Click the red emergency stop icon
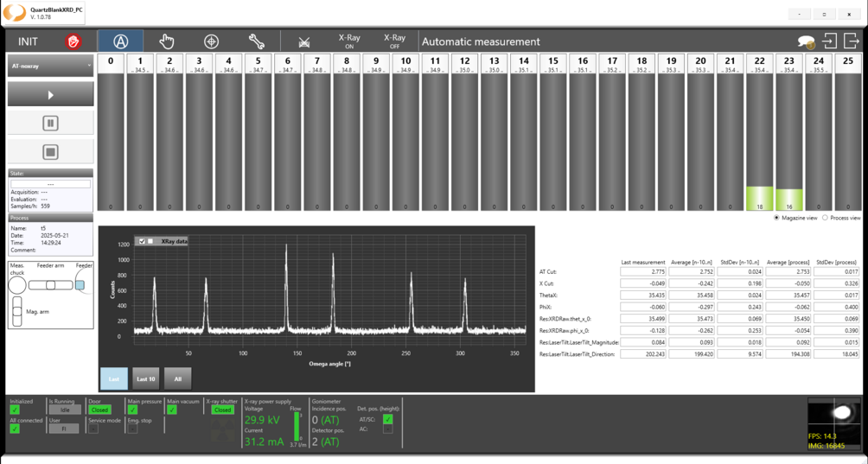Screen dimensions: 868x464 [x=73, y=41]
